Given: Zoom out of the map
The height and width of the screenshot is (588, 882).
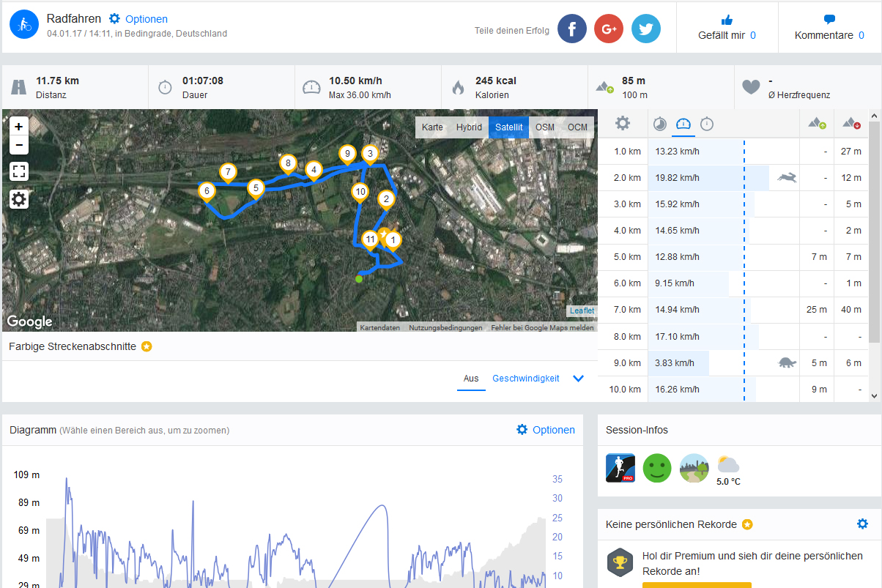Looking at the screenshot, I should coord(19,145).
